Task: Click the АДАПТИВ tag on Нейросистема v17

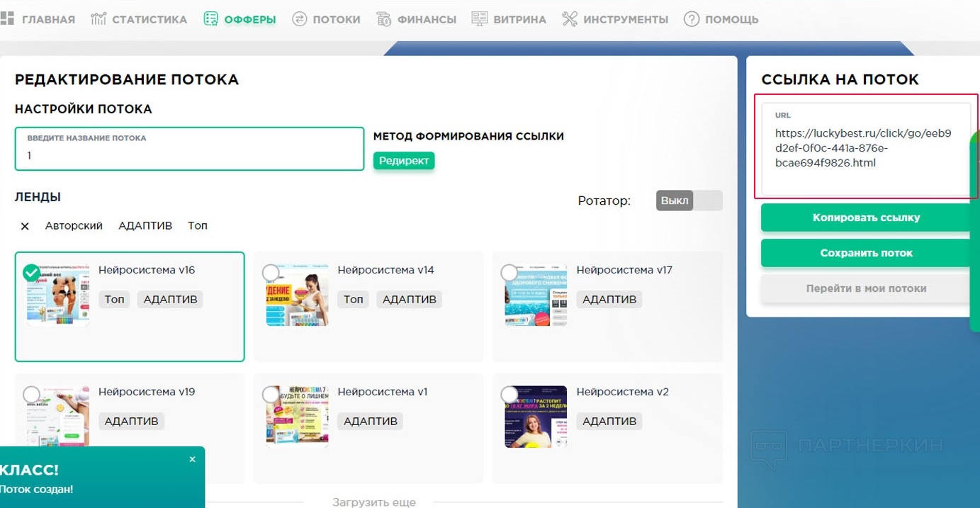Action: 609,300
